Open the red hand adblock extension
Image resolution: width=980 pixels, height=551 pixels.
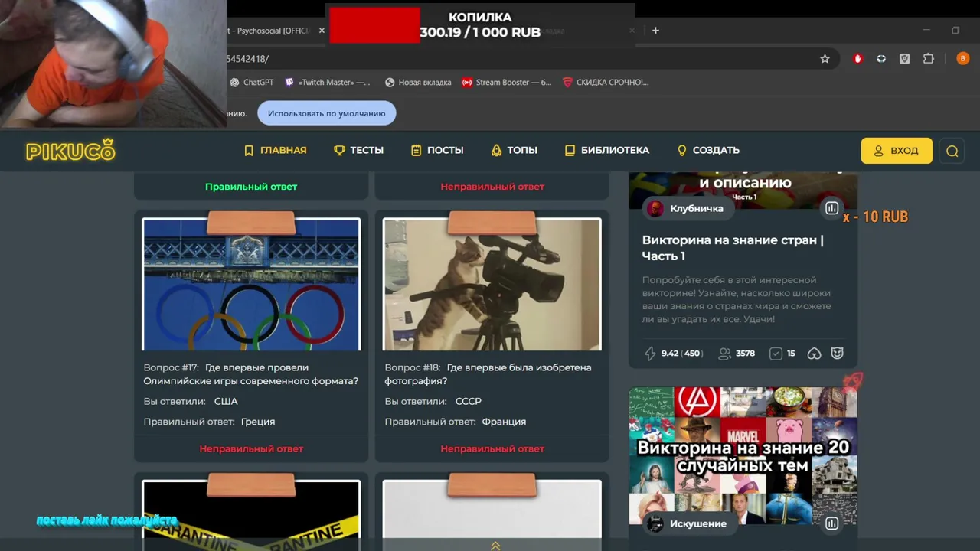857,59
